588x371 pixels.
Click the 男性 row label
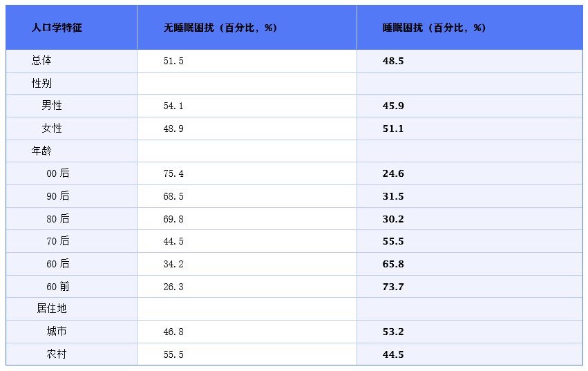pos(52,106)
